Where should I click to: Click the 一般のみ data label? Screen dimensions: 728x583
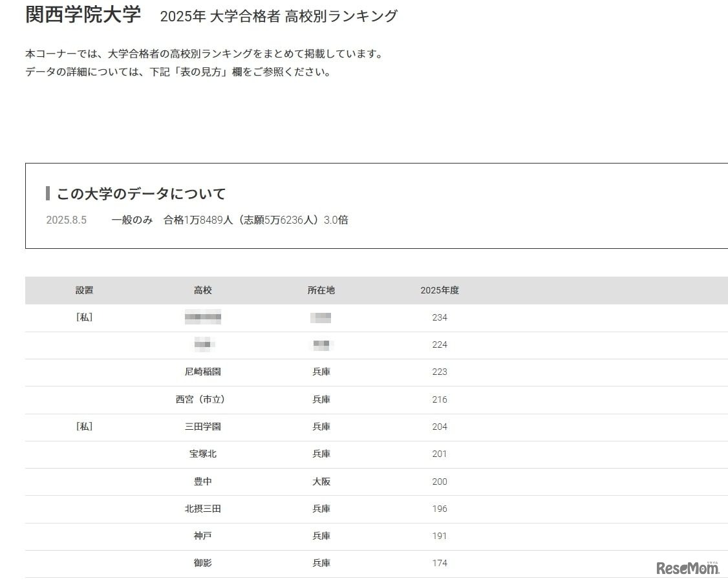[133, 220]
